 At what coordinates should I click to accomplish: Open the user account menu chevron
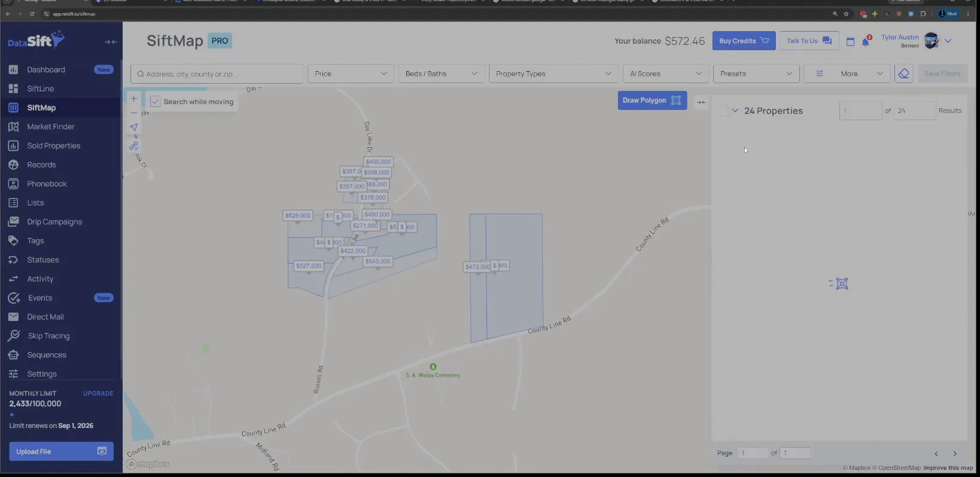coord(948,41)
